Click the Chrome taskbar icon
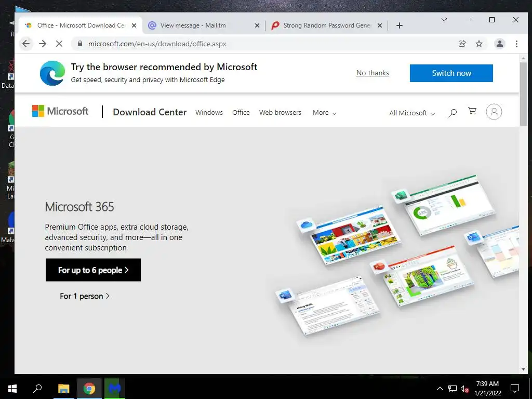Image resolution: width=532 pixels, height=399 pixels. point(89,389)
